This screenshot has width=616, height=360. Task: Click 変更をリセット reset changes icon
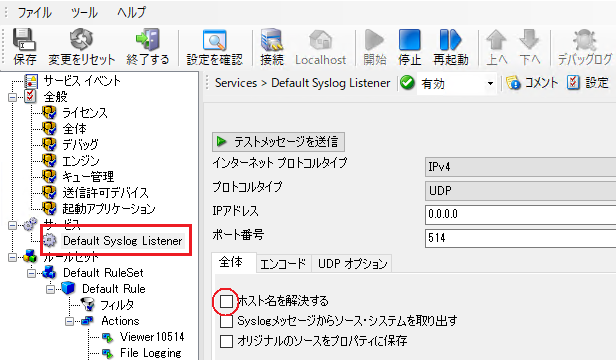coord(81,39)
